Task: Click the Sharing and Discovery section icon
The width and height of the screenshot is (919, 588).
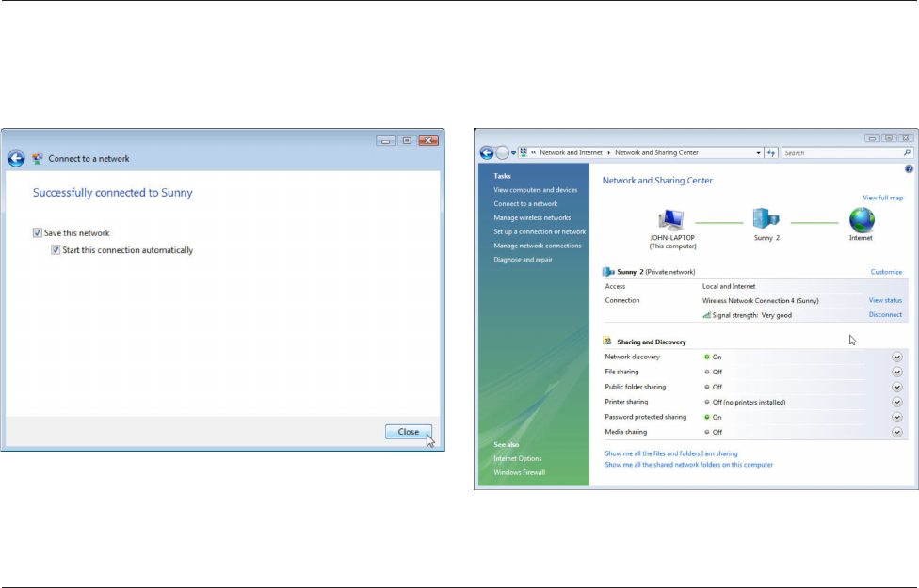Action: coord(607,341)
